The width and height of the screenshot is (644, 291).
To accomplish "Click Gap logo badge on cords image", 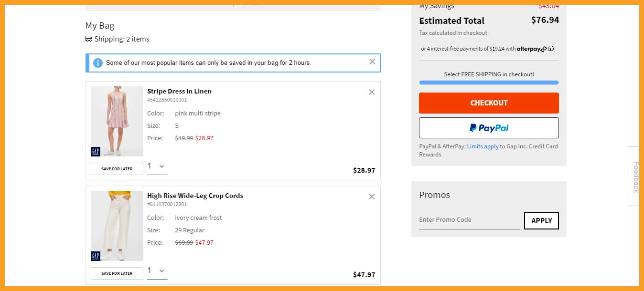I will pyautogui.click(x=96, y=256).
